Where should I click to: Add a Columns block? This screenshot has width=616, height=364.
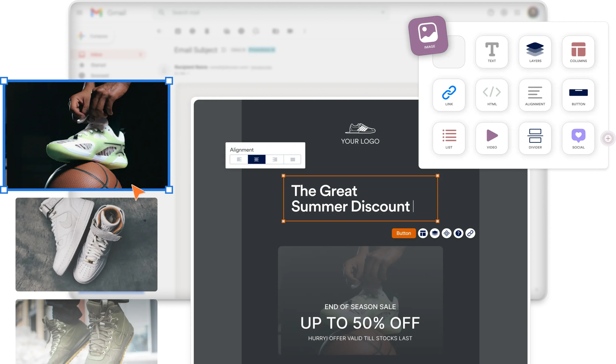coord(578,52)
